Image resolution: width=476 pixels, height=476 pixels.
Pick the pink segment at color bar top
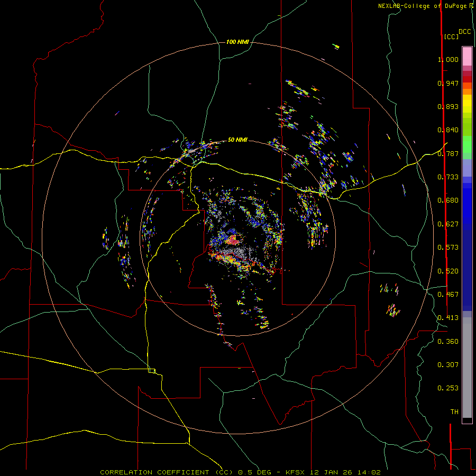[467, 56]
